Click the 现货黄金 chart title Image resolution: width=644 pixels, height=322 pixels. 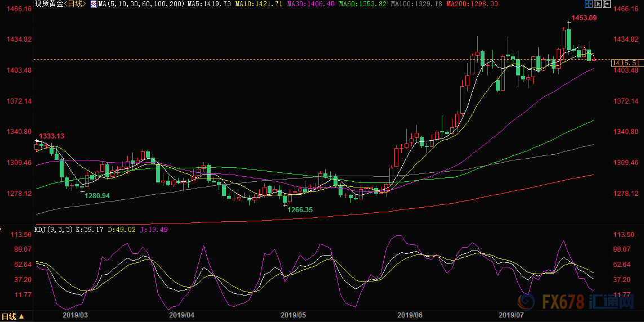[x=49, y=4]
